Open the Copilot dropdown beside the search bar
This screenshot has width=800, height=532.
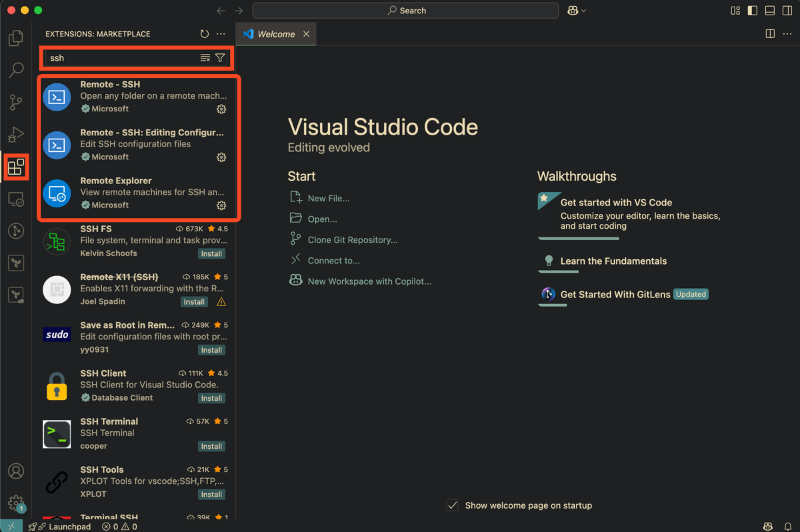[x=576, y=10]
